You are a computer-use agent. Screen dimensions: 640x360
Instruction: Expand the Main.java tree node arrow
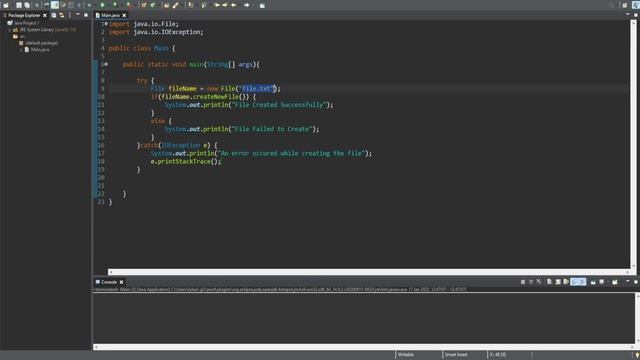[x=21, y=49]
